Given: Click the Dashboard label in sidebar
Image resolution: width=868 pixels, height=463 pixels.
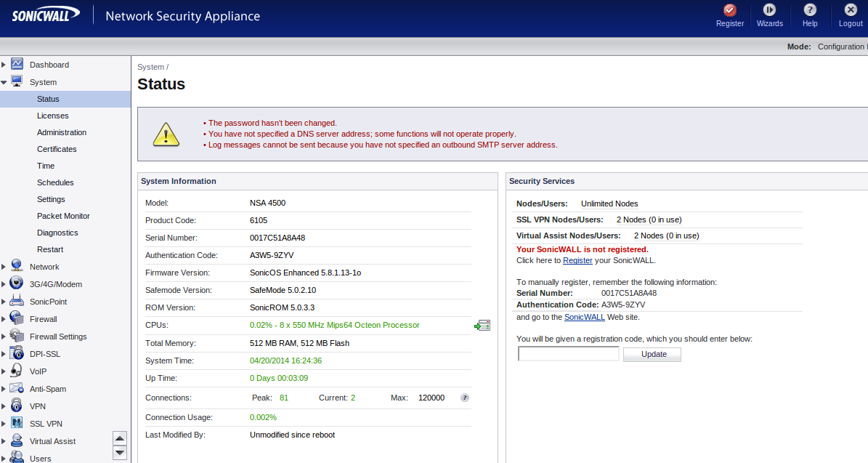Looking at the screenshot, I should pyautogui.click(x=49, y=65).
